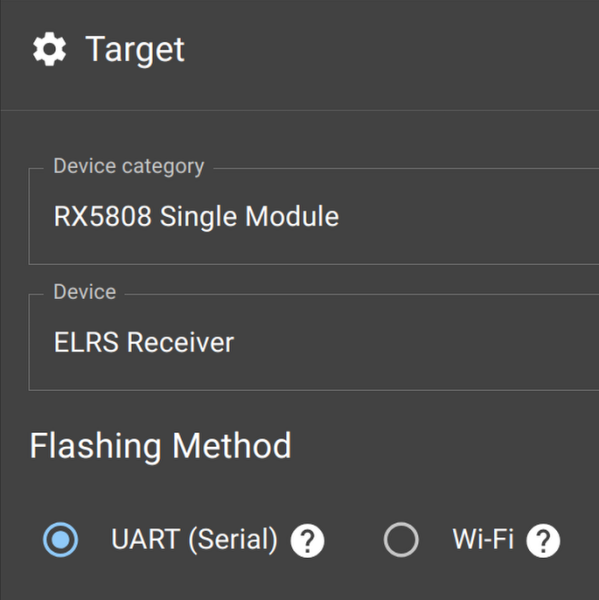Click RX5808 Single Module value
Viewport: 599px width, 600px height.
196,216
